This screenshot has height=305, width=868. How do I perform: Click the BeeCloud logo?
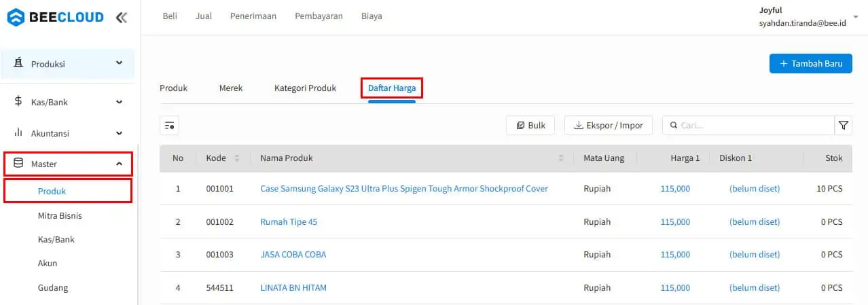coord(56,18)
